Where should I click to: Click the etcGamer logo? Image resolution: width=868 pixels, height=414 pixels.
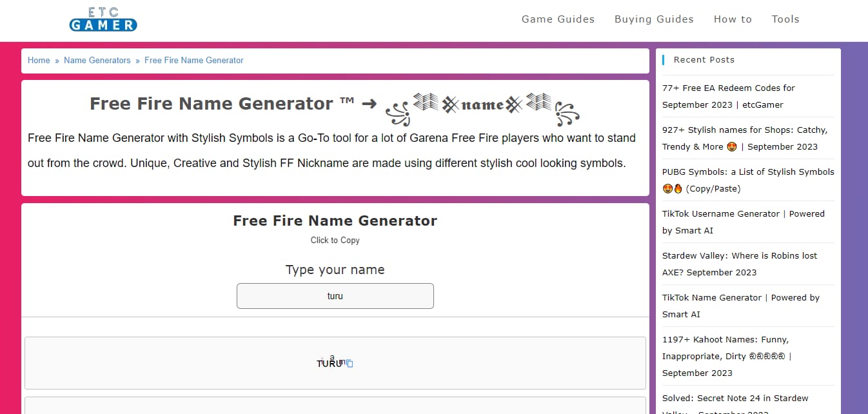point(103,19)
